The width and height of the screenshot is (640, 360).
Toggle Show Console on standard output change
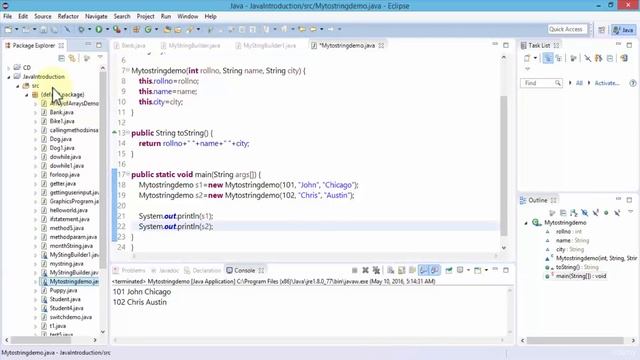(x=424, y=270)
